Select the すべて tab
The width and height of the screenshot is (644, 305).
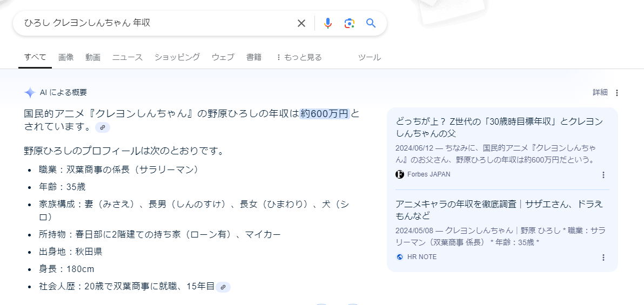tap(35, 57)
